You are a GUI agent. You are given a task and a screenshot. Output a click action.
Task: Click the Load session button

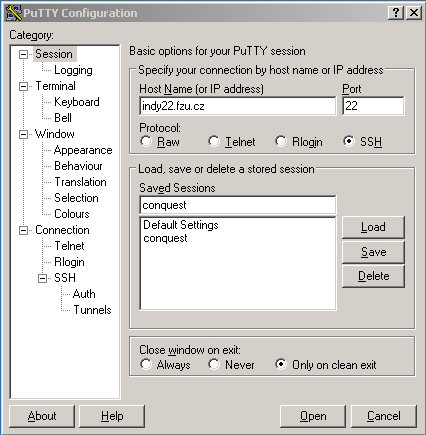tap(373, 227)
